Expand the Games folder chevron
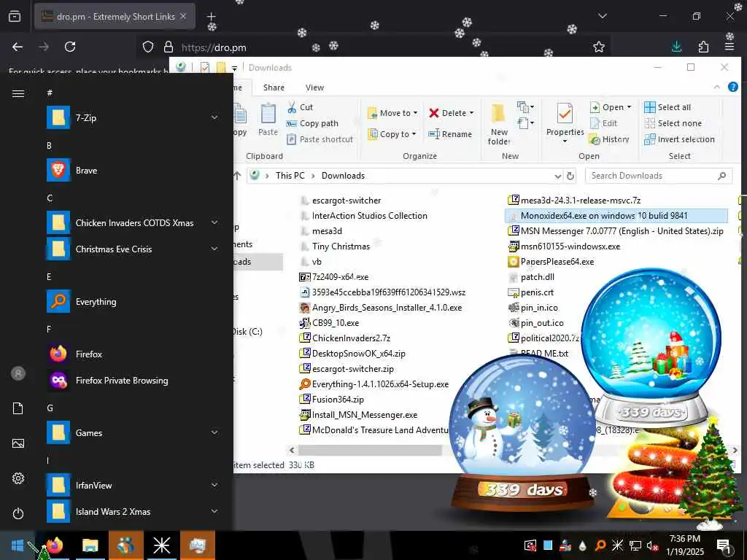Viewport: 747px width, 560px height. pyautogui.click(x=214, y=432)
